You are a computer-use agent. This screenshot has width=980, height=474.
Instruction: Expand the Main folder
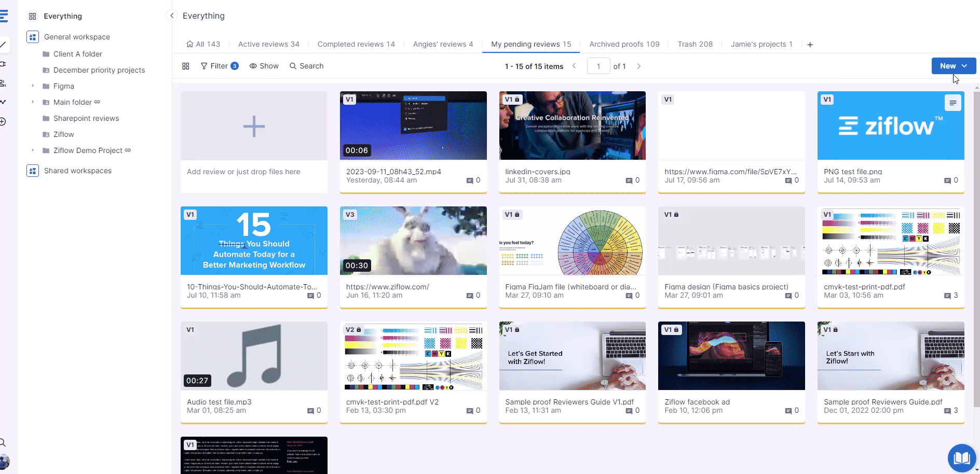click(33, 102)
